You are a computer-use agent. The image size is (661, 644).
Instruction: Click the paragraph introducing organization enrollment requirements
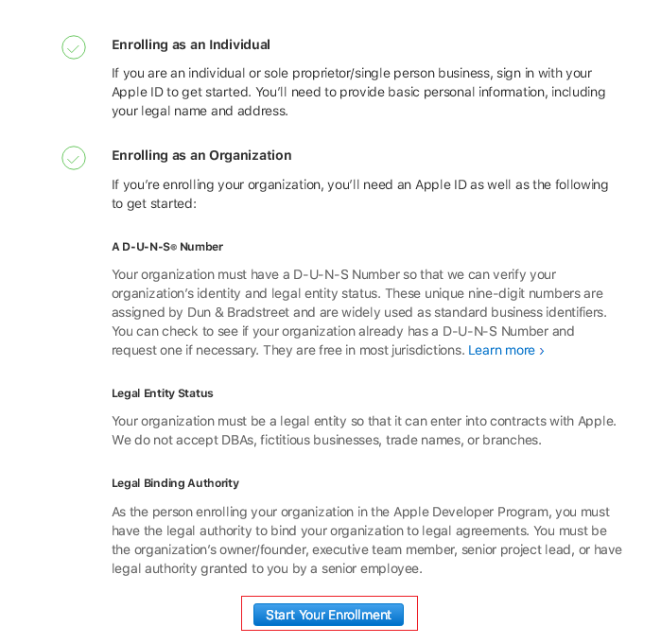click(359, 194)
